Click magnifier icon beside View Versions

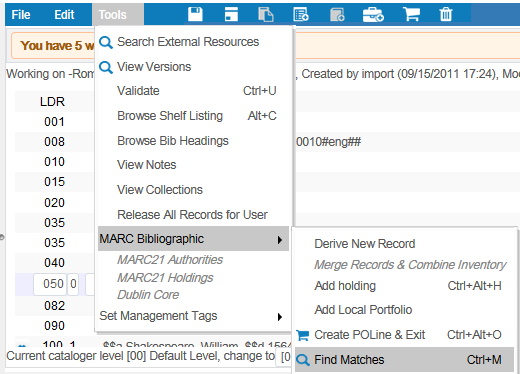point(106,67)
